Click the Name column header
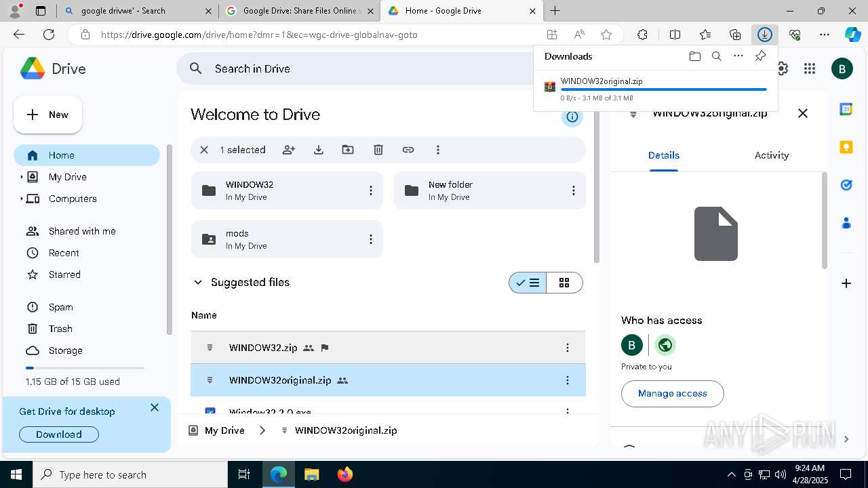Viewport: 868px width, 488px height. (x=204, y=315)
